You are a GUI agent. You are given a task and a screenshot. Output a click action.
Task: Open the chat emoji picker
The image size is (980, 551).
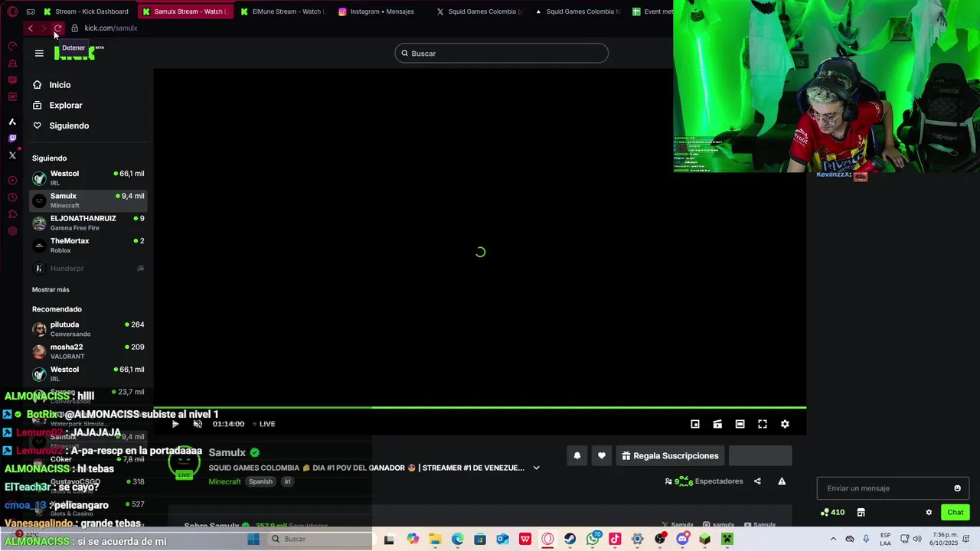tap(957, 488)
